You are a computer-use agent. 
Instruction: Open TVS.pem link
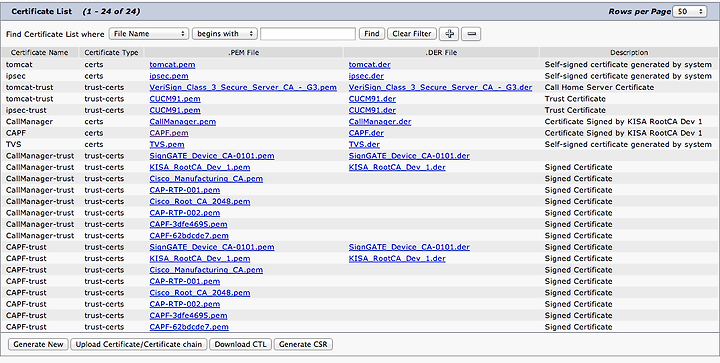pos(167,145)
